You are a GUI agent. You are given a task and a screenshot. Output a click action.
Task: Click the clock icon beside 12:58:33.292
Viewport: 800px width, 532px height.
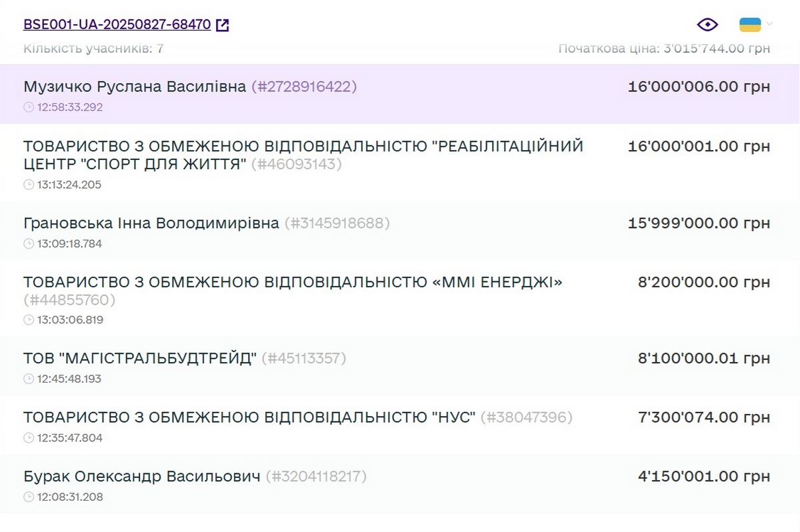point(29,107)
